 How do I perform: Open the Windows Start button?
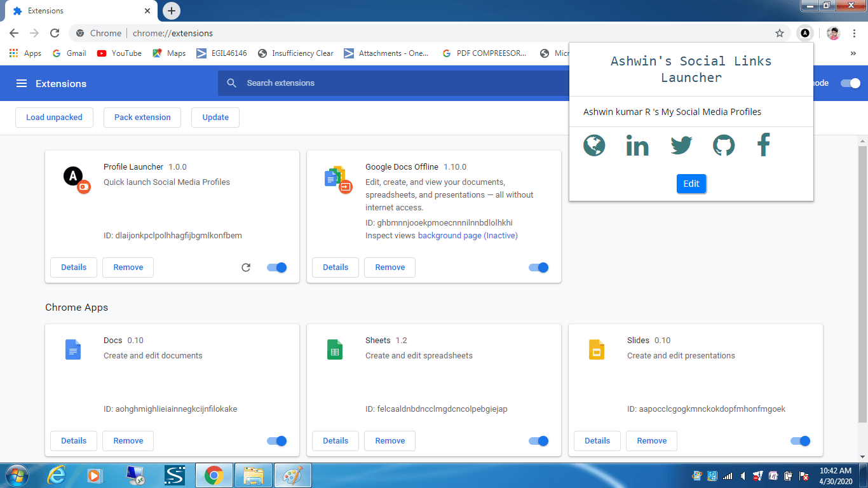[16, 475]
